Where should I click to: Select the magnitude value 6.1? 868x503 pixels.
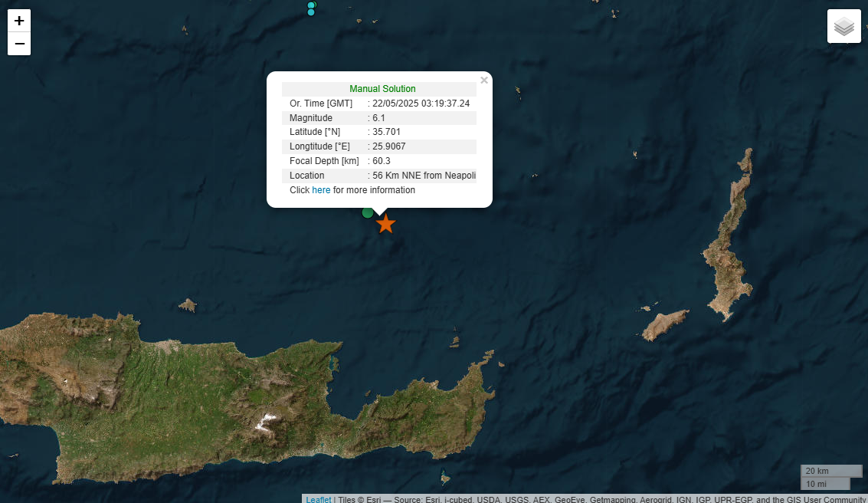378,118
